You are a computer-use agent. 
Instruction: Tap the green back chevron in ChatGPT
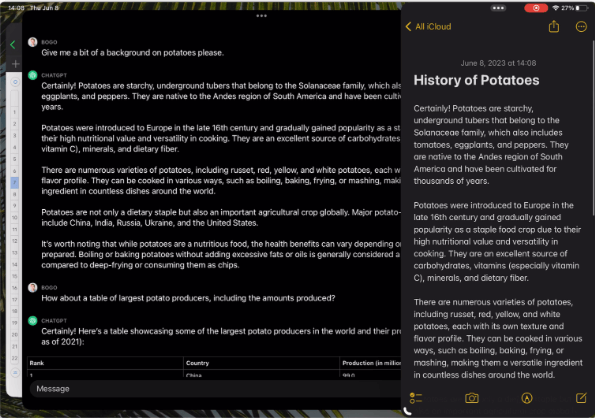coord(13,45)
